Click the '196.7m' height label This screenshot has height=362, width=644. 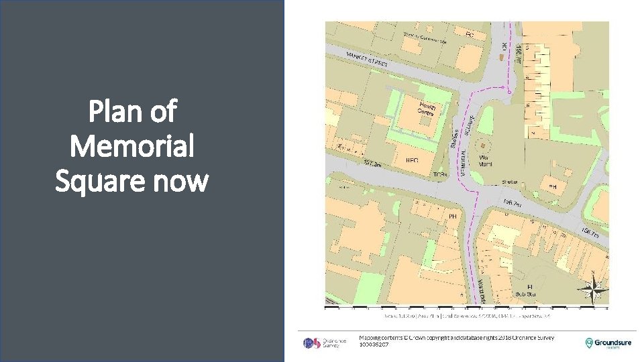pos(512,202)
